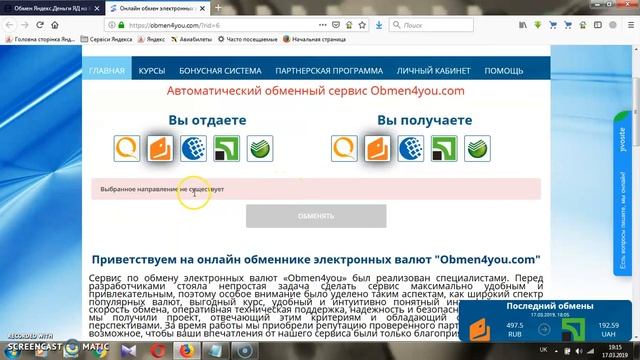This screenshot has height=360, width=640.
Task: Go to БОНУСНАЯ СИСТЕМА page
Action: tap(220, 71)
